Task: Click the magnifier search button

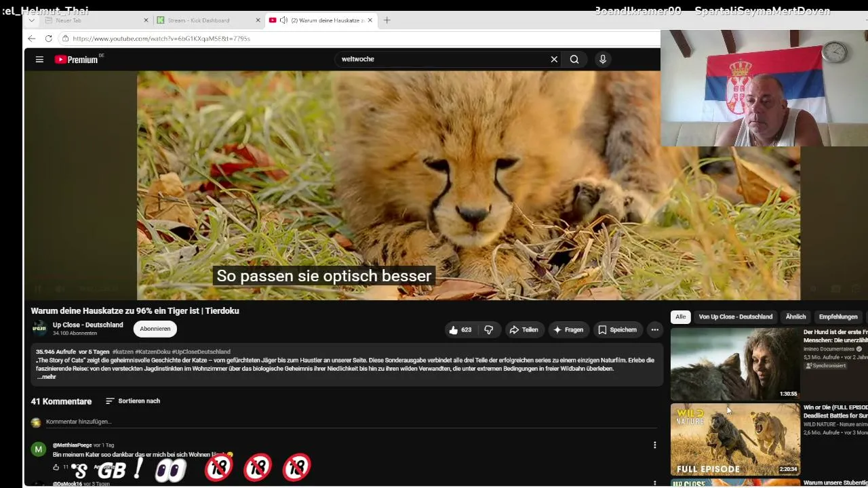Action: point(574,59)
